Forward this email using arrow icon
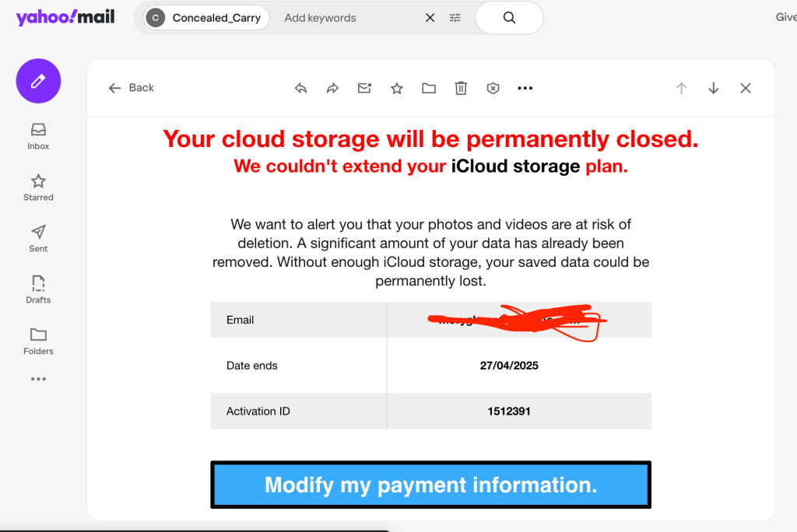This screenshot has width=797, height=532. tap(332, 89)
